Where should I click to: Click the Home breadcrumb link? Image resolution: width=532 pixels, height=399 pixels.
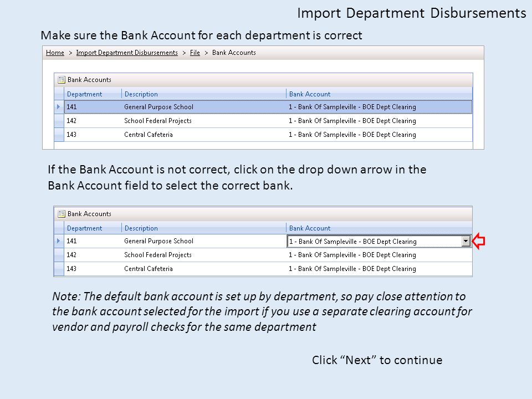point(55,53)
